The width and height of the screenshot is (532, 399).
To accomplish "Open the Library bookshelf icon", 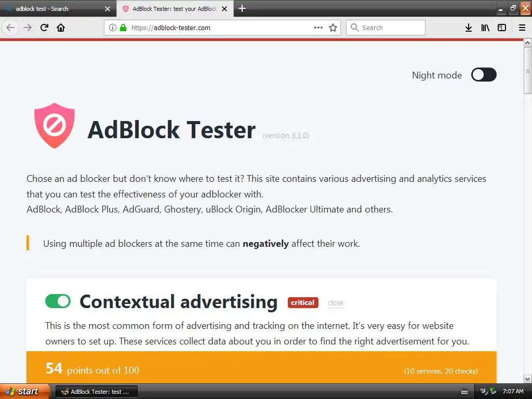I will 485,28.
